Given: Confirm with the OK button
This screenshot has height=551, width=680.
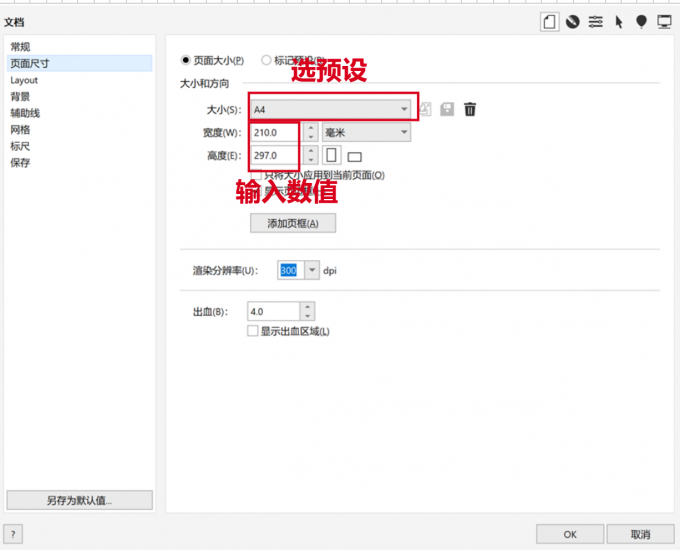Looking at the screenshot, I should [x=570, y=534].
